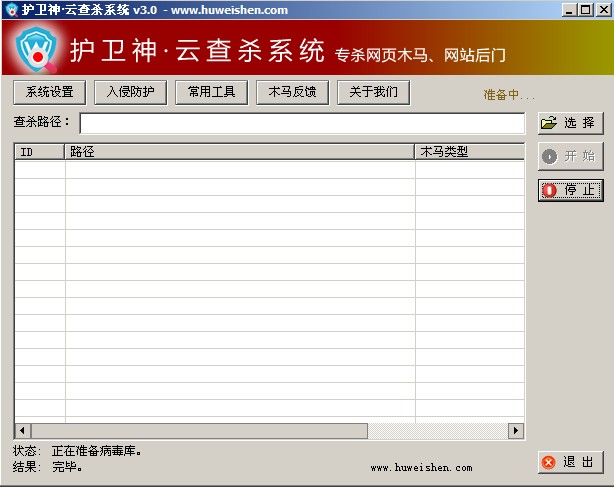Click the 开始 start scan button
The image size is (614, 487).
point(571,156)
